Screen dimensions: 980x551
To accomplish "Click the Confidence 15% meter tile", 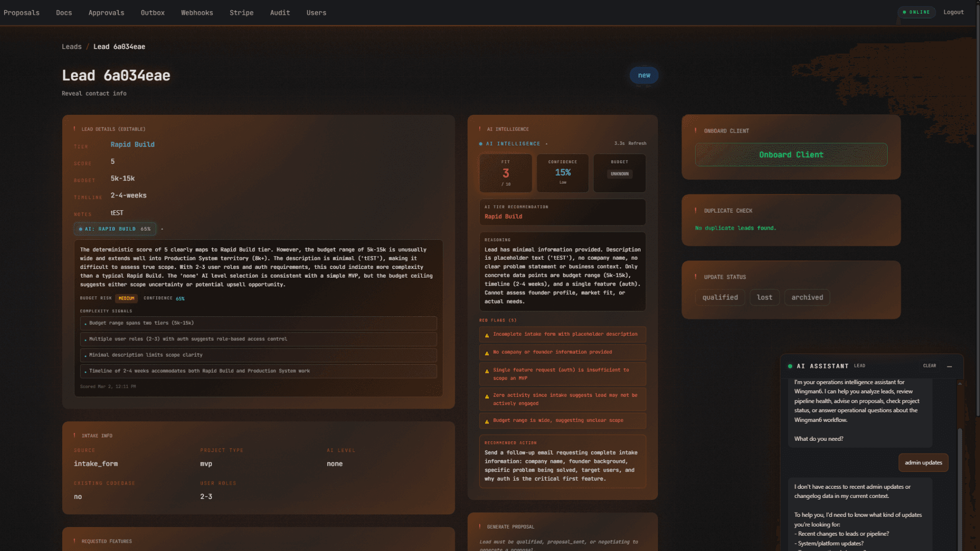I will (x=562, y=173).
